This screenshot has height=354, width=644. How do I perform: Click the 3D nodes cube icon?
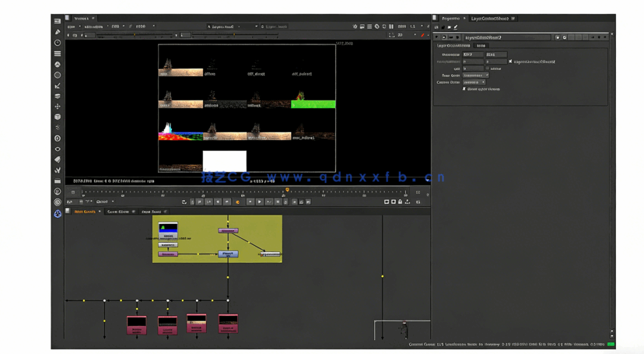[58, 117]
